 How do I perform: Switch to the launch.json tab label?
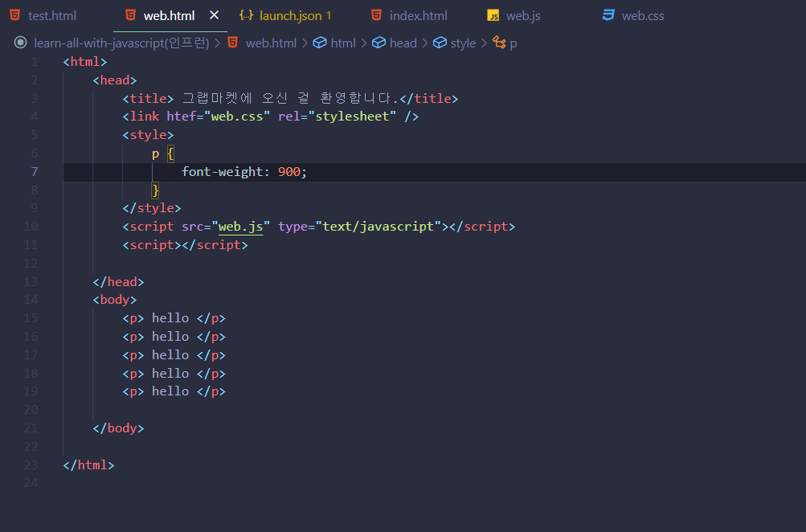[290, 15]
